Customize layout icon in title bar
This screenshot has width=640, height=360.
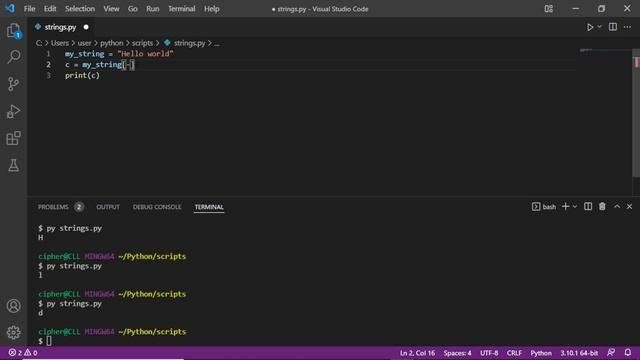[549, 9]
